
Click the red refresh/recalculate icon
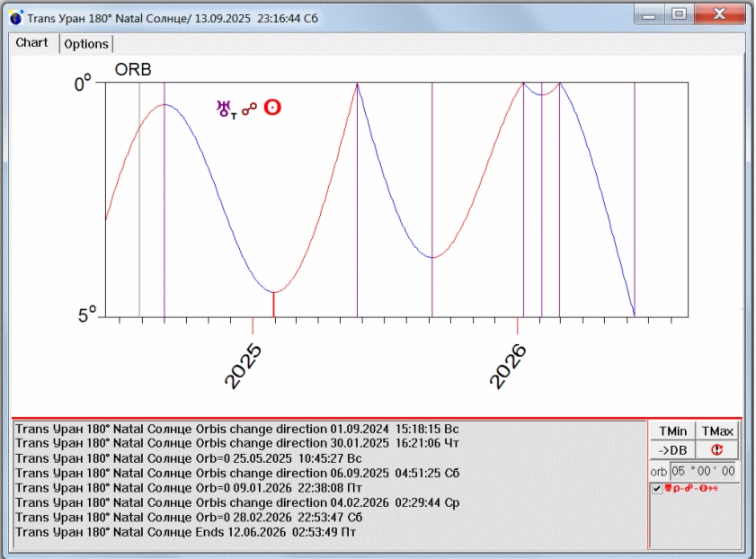click(x=716, y=450)
